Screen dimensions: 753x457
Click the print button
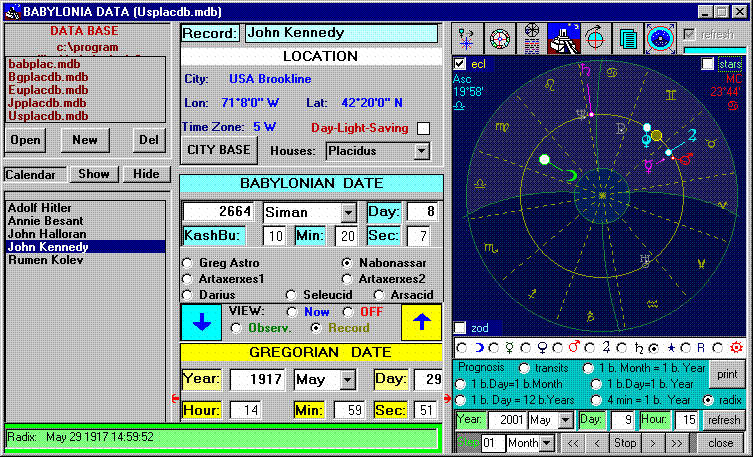tap(727, 374)
